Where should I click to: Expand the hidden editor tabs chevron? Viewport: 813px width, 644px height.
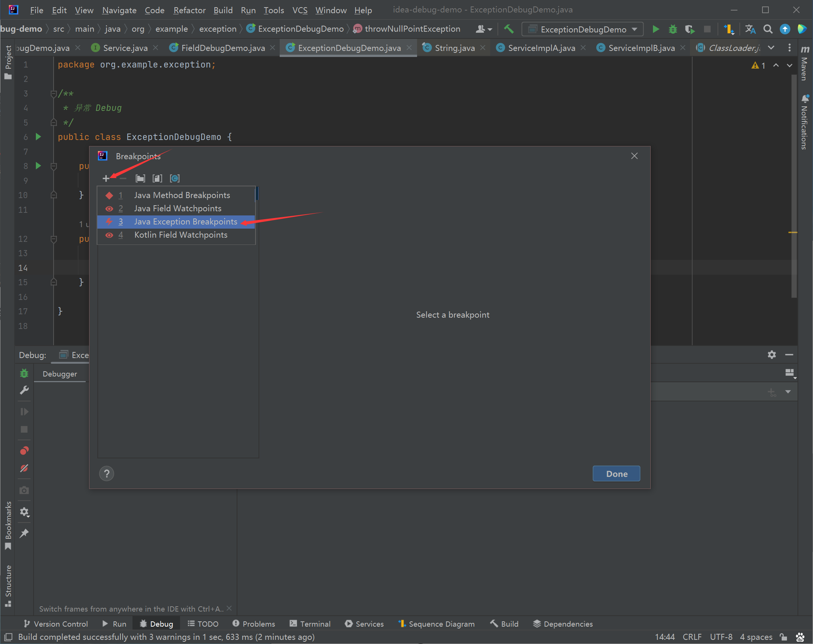[x=771, y=48]
